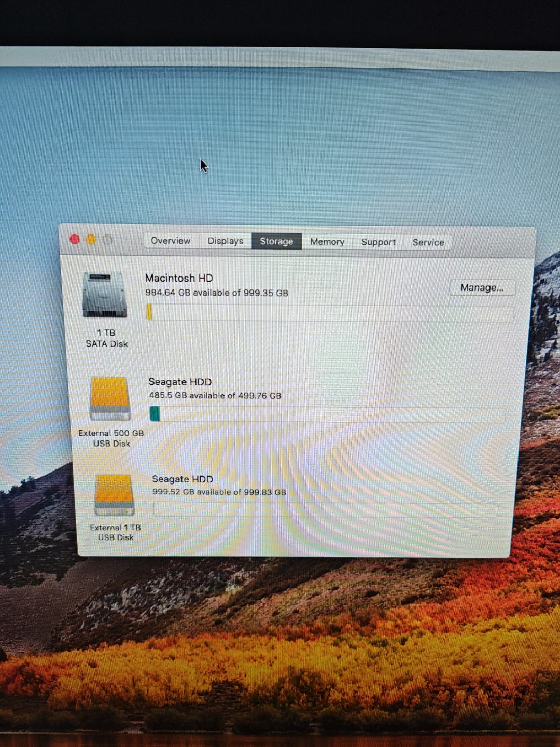This screenshot has width=560, height=747.
Task: Click the empty storage bar of 1 TB Seagate
Action: [325, 510]
